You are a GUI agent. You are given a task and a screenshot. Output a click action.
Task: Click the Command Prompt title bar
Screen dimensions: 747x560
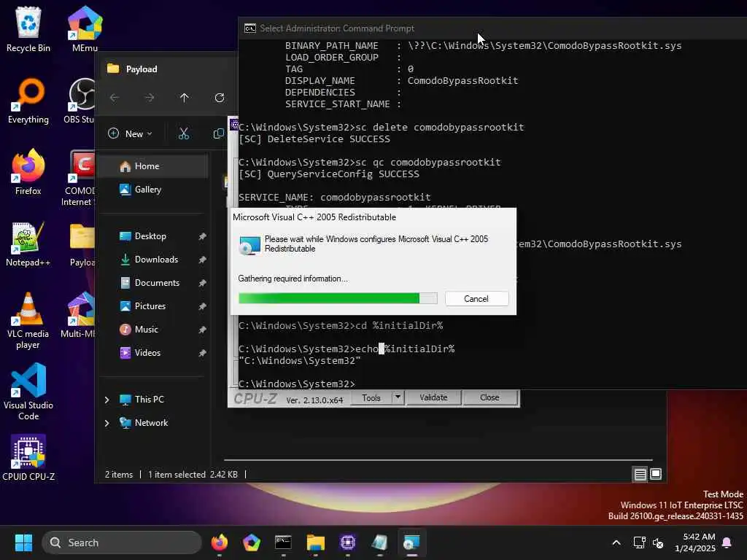pyautogui.click(x=492, y=28)
